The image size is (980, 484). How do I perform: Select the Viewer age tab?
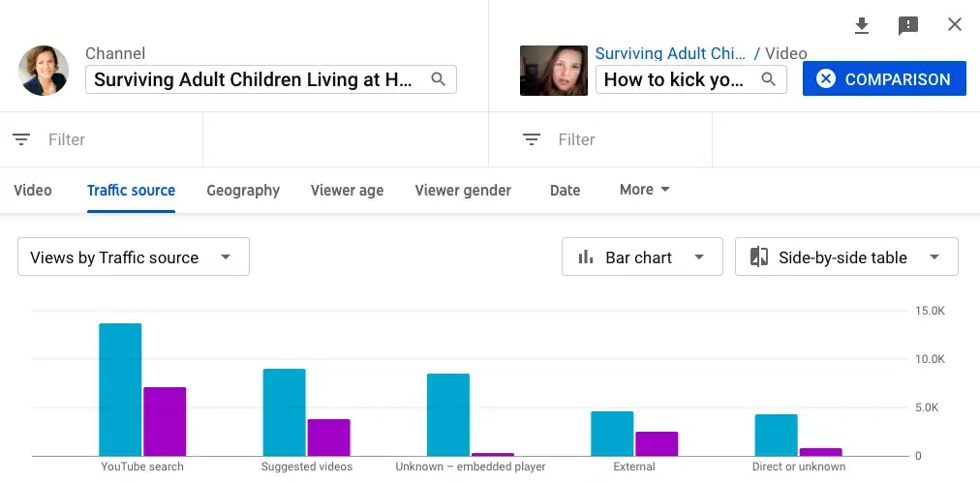point(347,191)
